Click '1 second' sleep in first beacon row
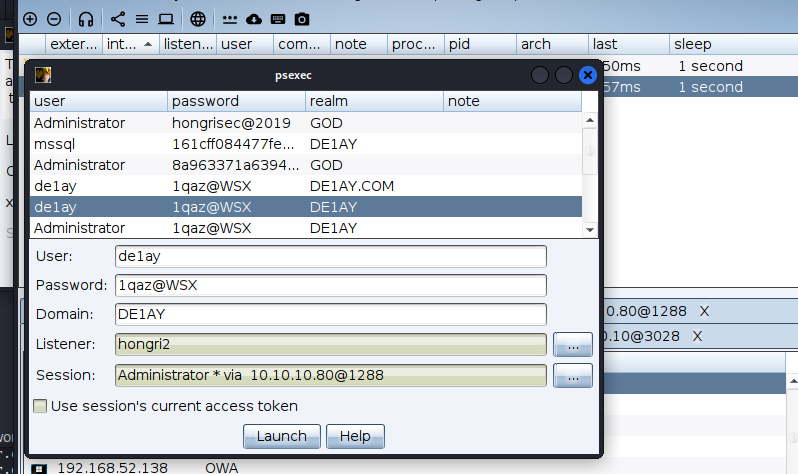This screenshot has height=474, width=798. click(710, 66)
